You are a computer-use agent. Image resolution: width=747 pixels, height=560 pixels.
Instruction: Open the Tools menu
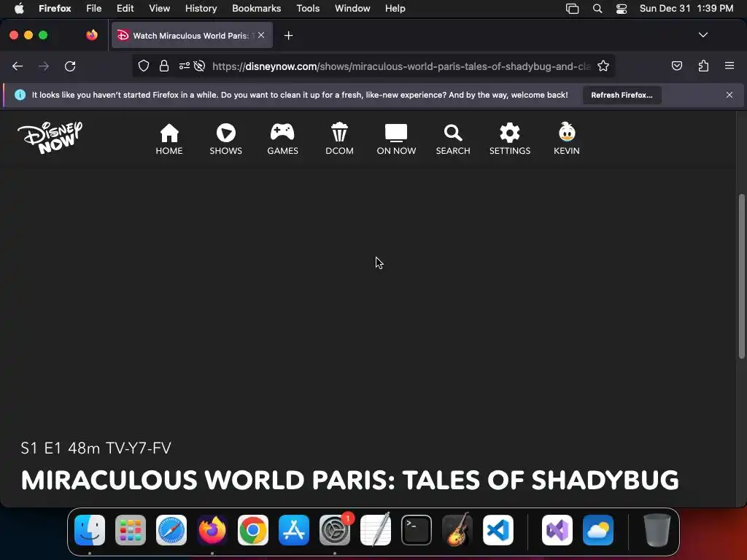pyautogui.click(x=308, y=9)
